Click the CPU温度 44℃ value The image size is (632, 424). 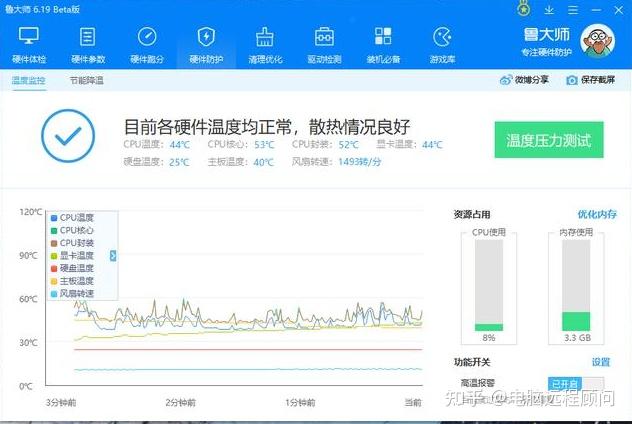coord(179,145)
